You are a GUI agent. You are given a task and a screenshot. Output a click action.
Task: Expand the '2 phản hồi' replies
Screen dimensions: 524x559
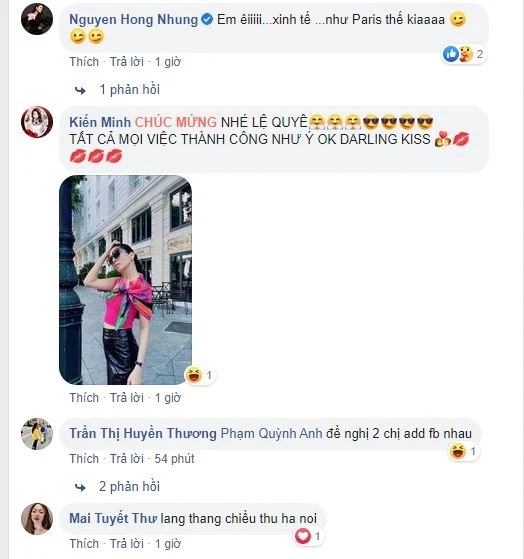(x=130, y=487)
